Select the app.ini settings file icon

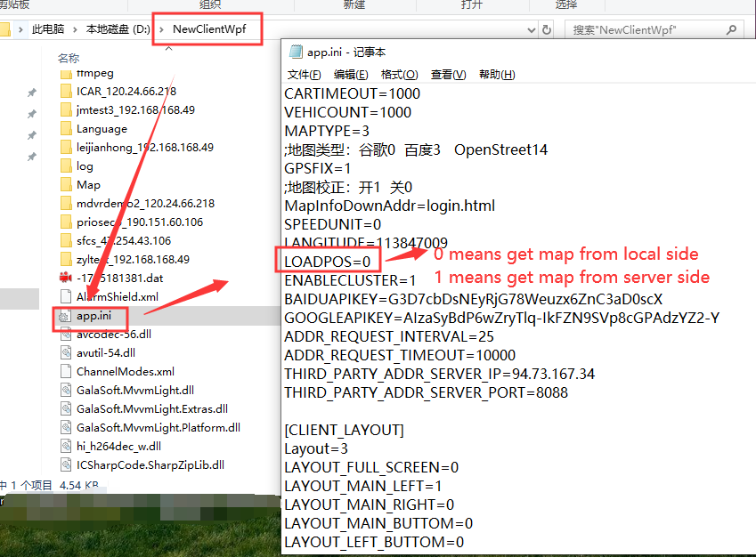point(65,316)
